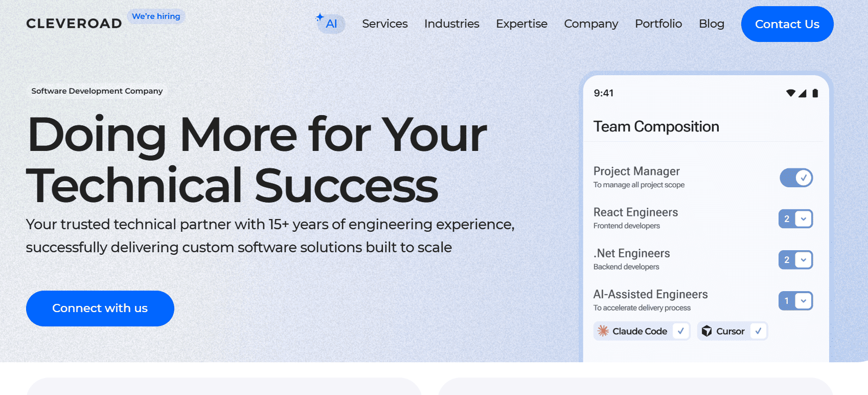
Task: Click the Contact Us button
Action: click(x=787, y=24)
